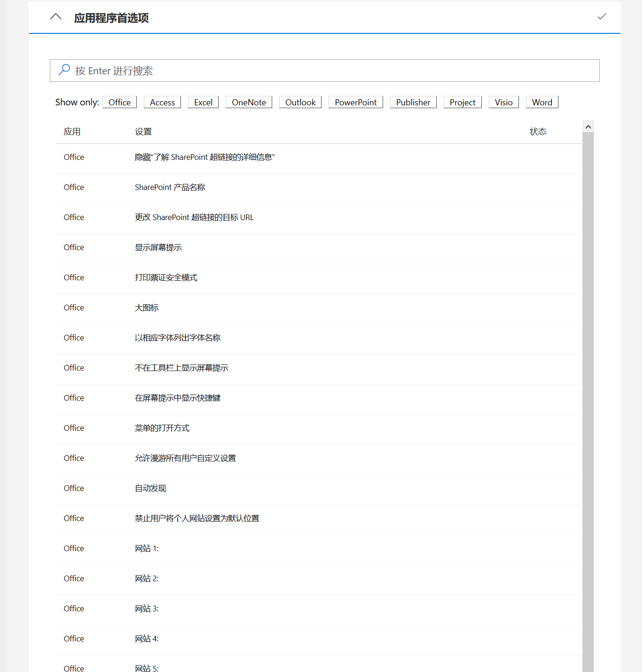
Task: Show only Excel settings
Action: pos(203,102)
